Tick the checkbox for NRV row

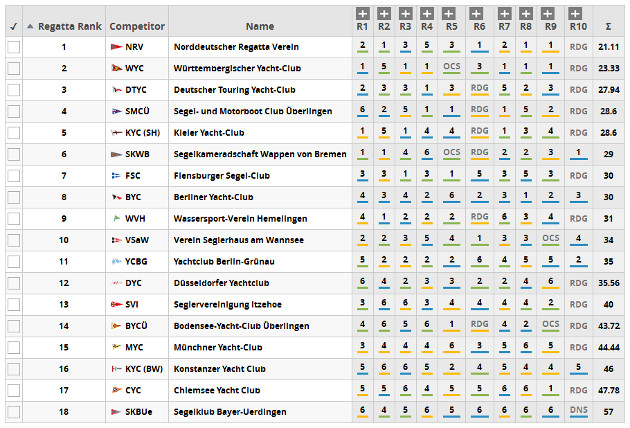click(x=14, y=47)
